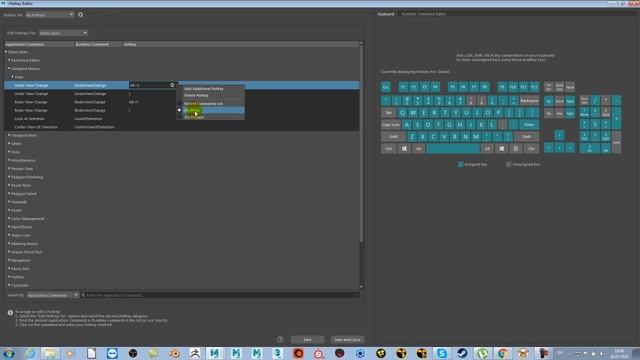The height and width of the screenshot is (360, 640).
Task: Click the Q key on virtual keyboard
Action: tap(402, 113)
